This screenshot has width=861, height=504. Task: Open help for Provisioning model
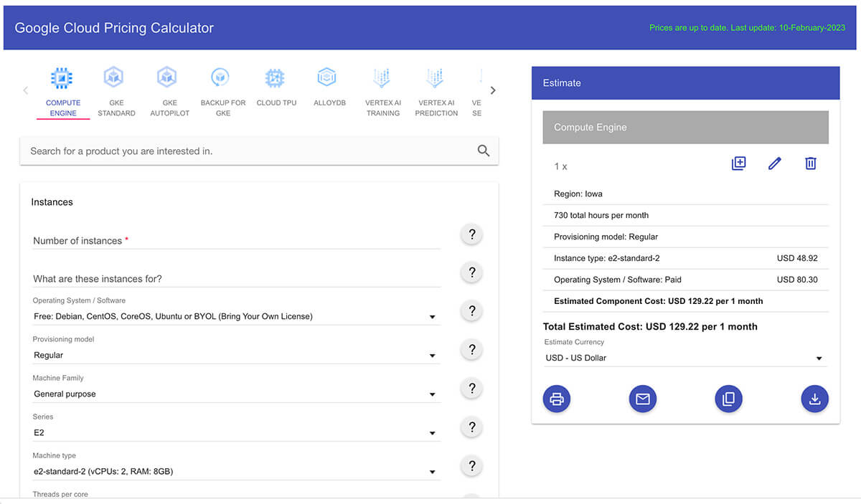pyautogui.click(x=472, y=350)
